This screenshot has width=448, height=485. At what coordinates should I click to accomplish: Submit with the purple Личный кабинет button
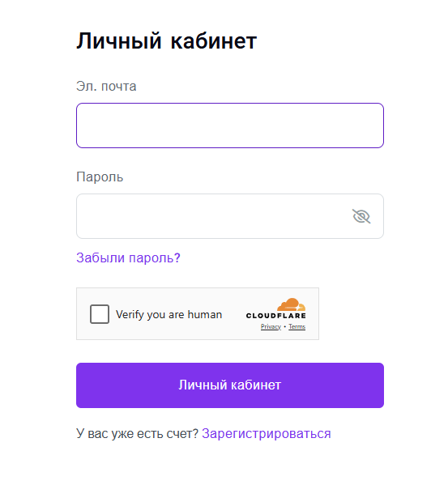coord(230,385)
